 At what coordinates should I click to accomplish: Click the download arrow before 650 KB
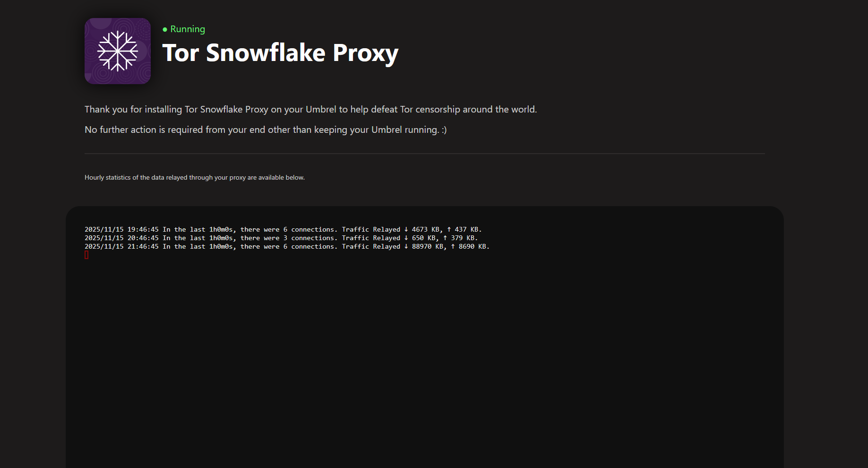406,238
